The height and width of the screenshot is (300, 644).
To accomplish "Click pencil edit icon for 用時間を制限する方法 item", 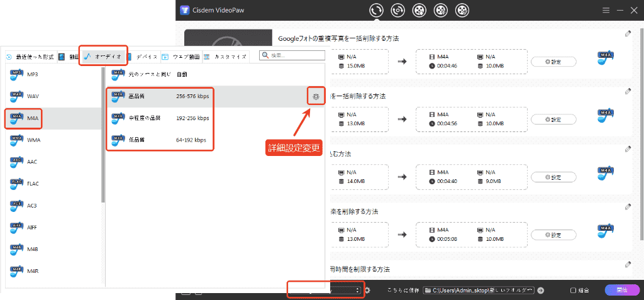I will coord(628,264).
